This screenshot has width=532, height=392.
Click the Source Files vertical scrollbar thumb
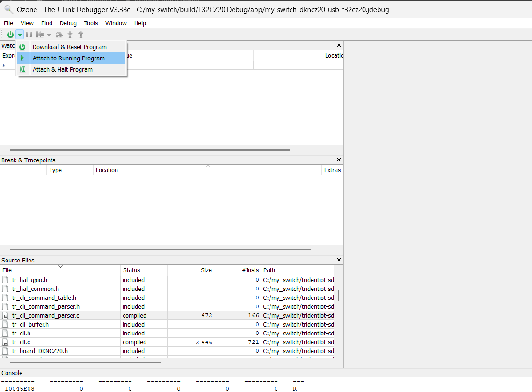point(338,295)
